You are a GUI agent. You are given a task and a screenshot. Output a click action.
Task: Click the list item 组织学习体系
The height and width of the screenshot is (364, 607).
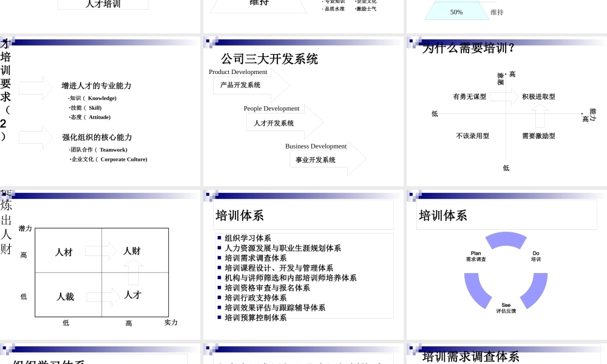click(x=248, y=238)
